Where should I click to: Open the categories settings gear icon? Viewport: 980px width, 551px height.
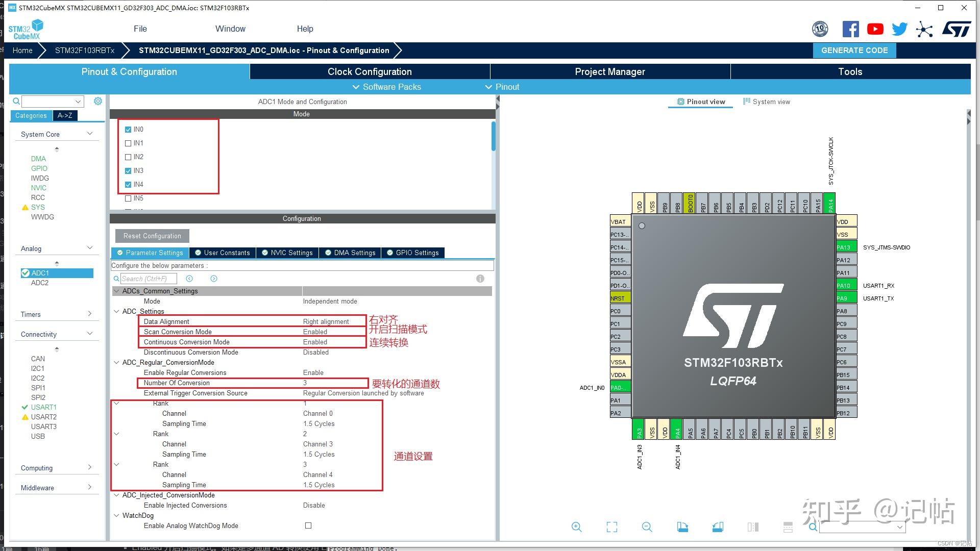[x=98, y=101]
